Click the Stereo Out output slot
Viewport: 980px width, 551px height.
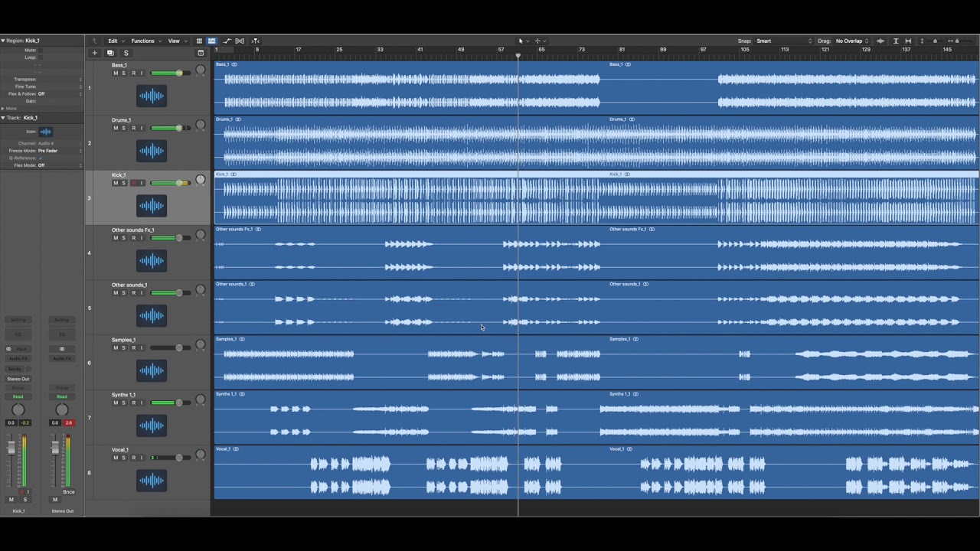(18, 379)
